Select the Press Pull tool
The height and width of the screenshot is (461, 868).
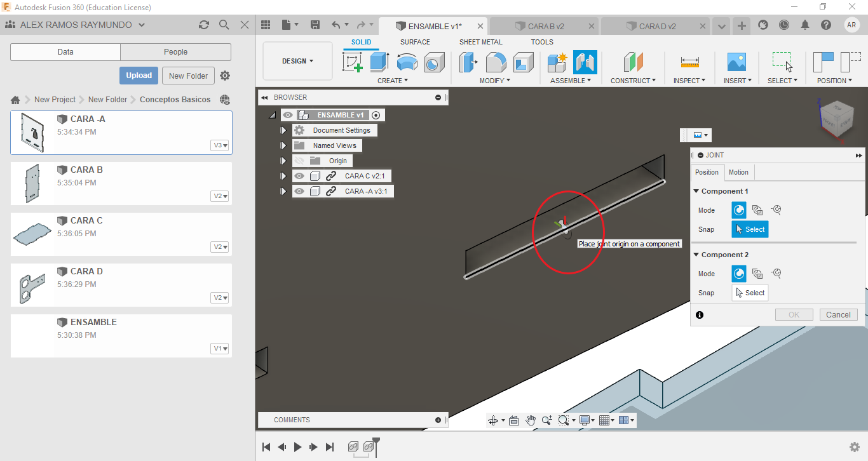click(x=469, y=62)
